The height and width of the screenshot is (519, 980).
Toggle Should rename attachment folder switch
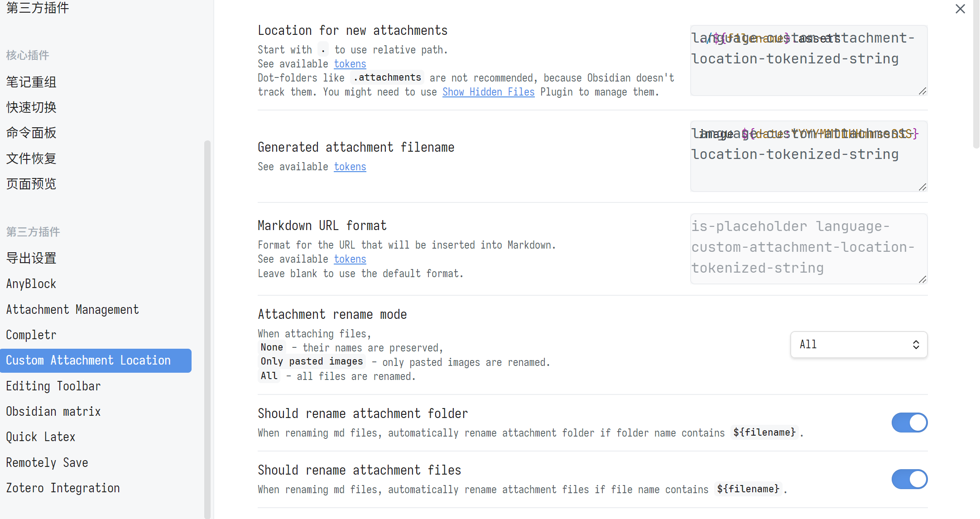coord(909,423)
